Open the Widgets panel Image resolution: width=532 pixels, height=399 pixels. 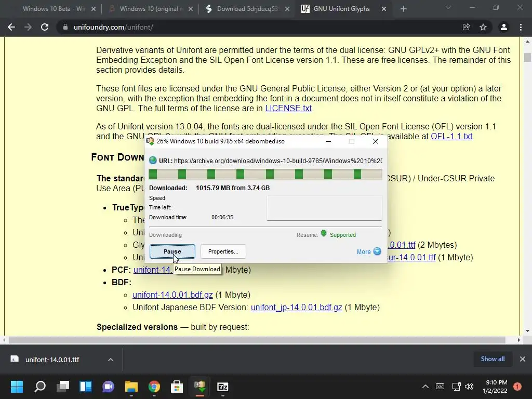pyautogui.click(x=86, y=387)
